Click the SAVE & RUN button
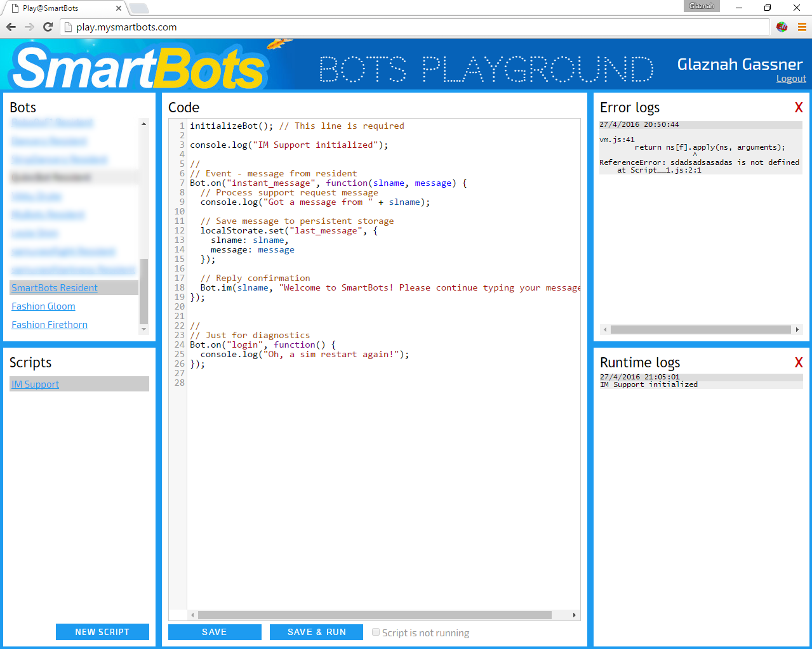Screen dimensions: 812x649 coord(316,632)
